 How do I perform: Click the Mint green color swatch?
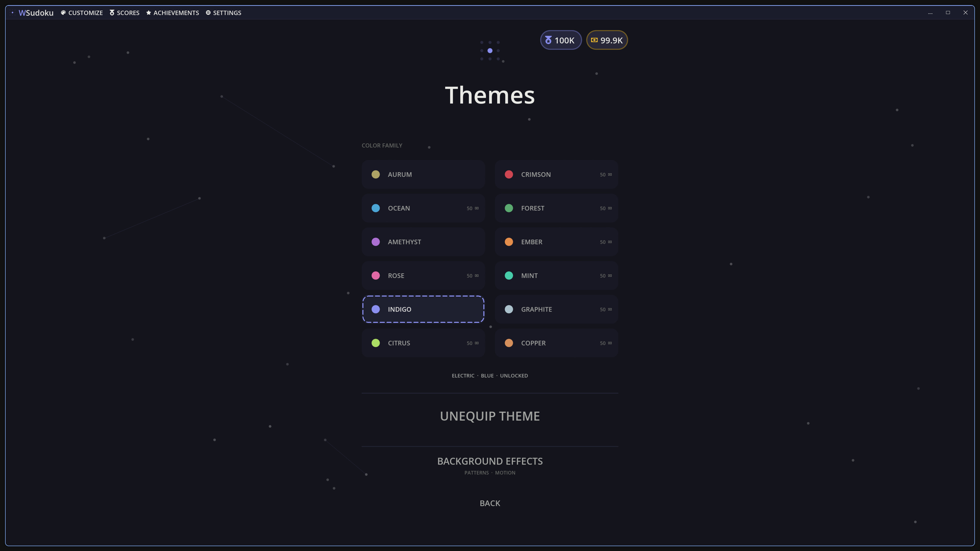pyautogui.click(x=509, y=276)
